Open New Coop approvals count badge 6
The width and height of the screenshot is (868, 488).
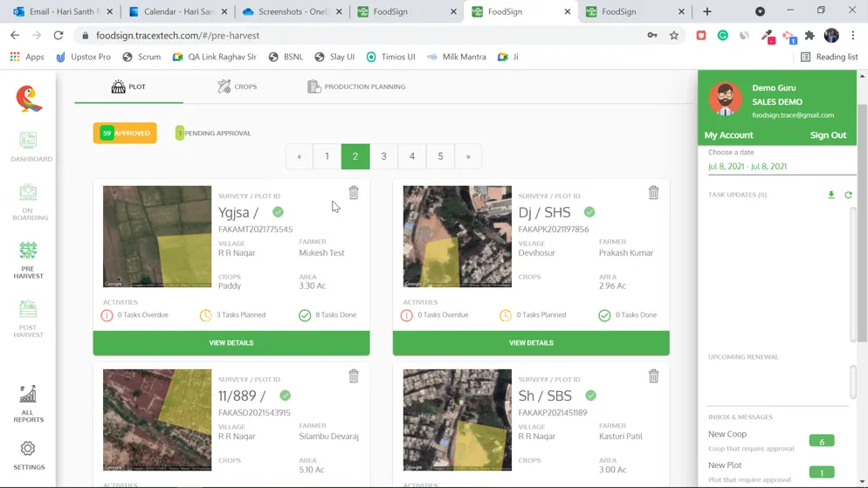click(822, 441)
